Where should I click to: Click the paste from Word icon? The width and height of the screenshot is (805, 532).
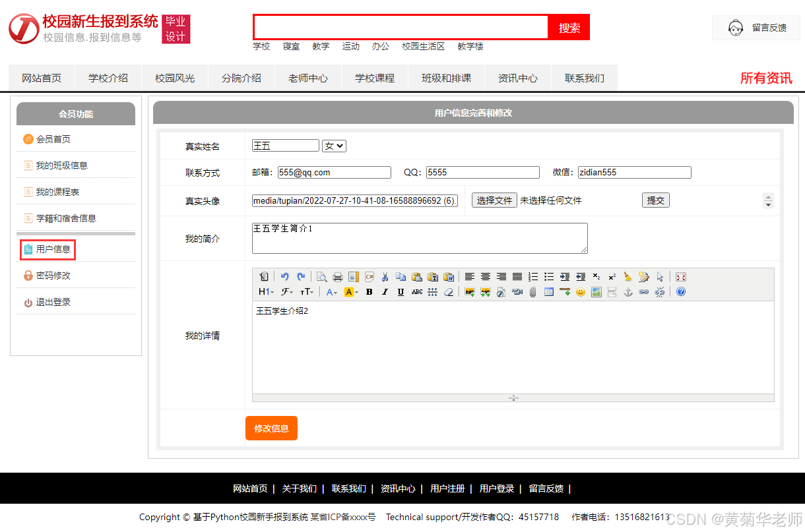[448, 276]
